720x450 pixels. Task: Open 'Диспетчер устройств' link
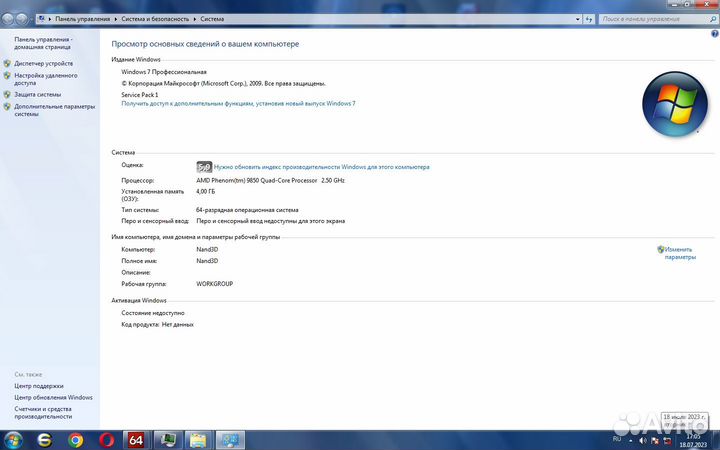coord(43,63)
